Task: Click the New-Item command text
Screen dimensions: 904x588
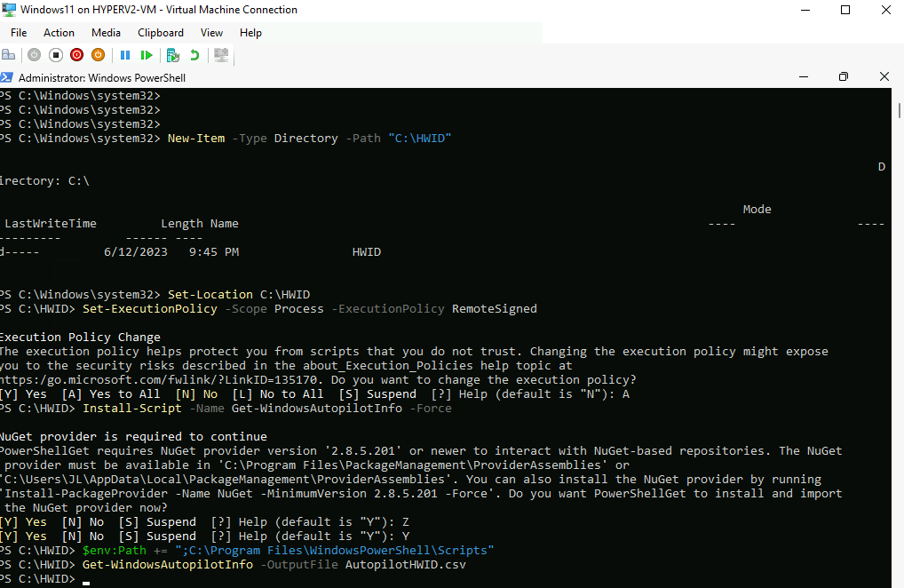Action: click(196, 139)
